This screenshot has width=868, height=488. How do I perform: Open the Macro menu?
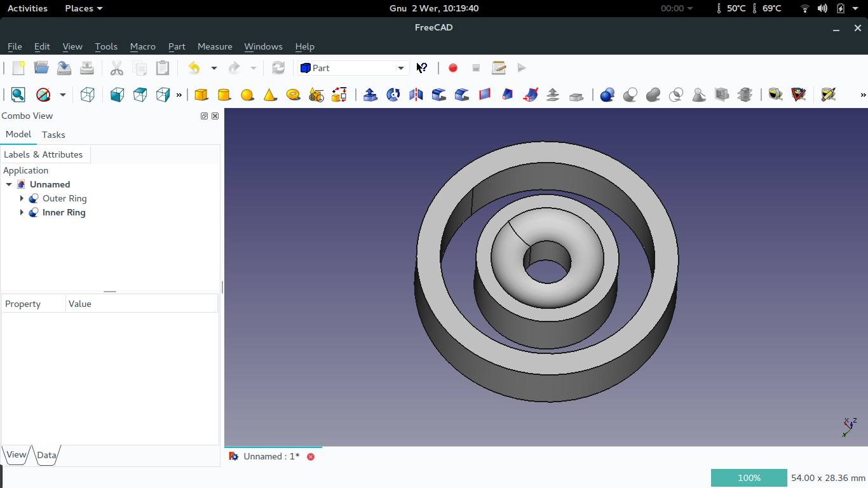click(142, 46)
